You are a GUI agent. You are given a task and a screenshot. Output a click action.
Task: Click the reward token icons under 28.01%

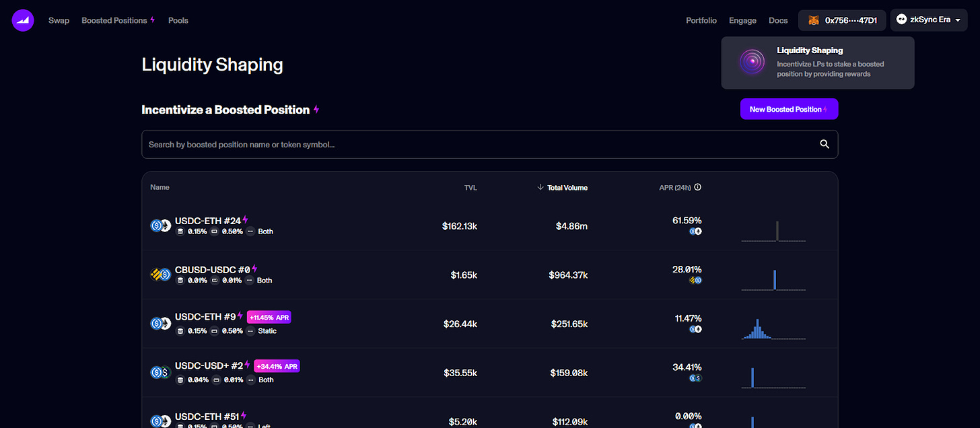[696, 280]
